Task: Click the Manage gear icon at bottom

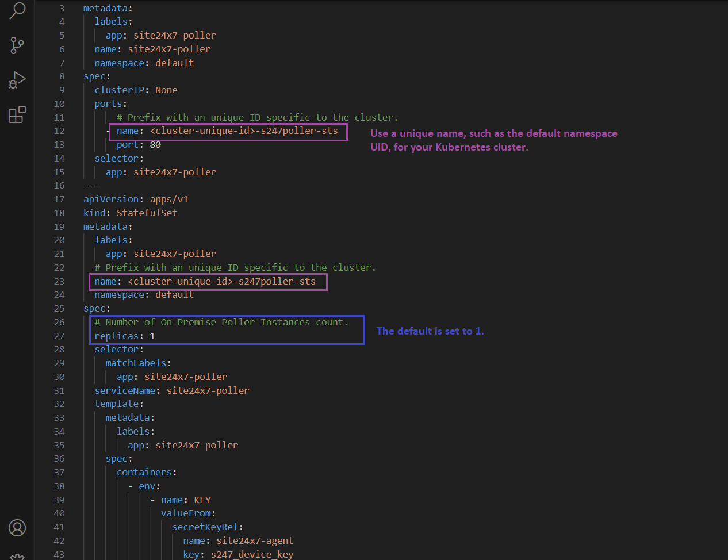Action: point(17,556)
